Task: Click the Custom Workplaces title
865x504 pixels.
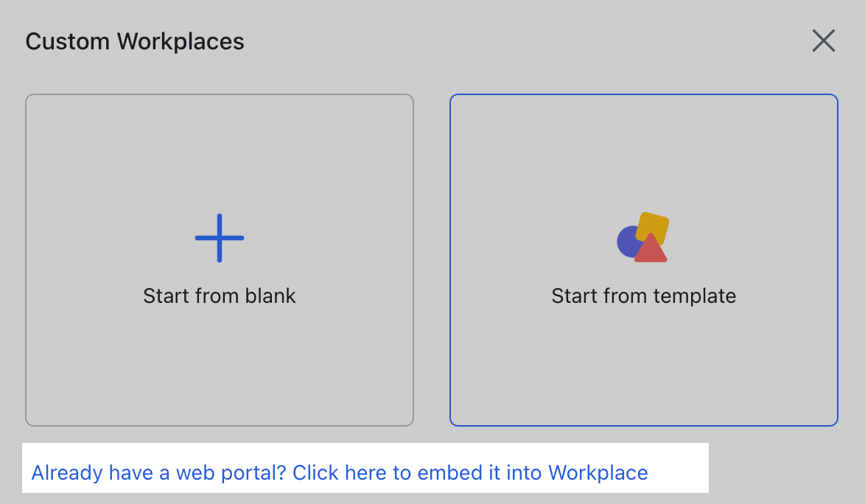Action: coord(135,41)
